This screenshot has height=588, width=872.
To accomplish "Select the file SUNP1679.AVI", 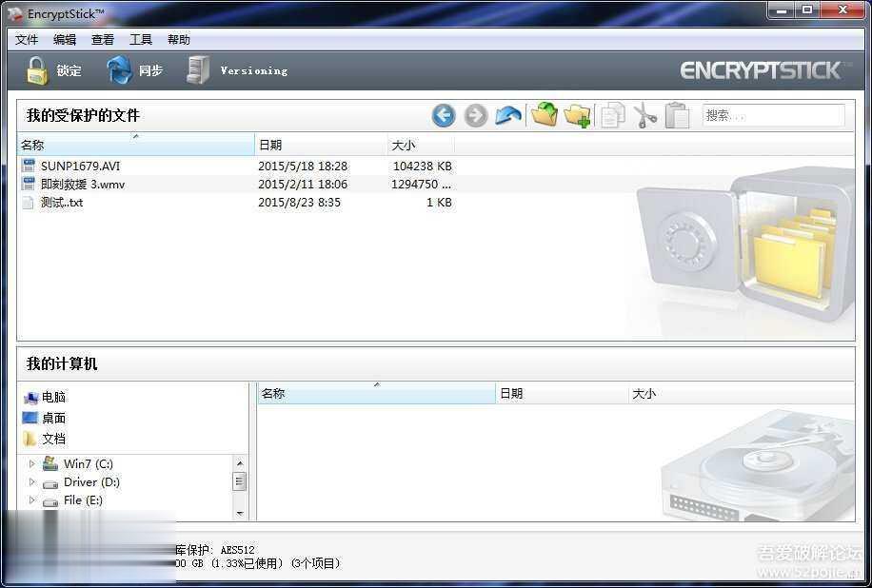I will (x=80, y=167).
